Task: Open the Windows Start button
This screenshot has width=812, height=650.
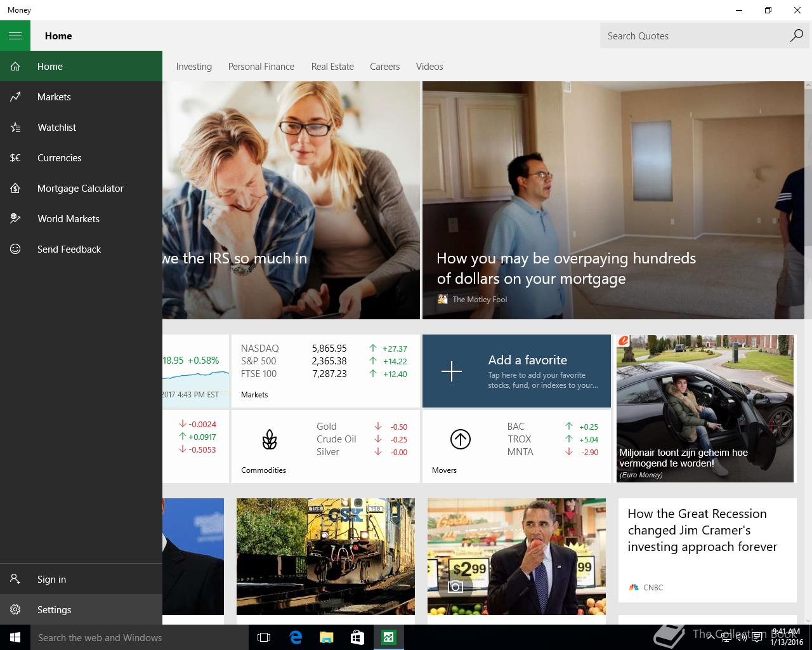Action: tap(15, 637)
